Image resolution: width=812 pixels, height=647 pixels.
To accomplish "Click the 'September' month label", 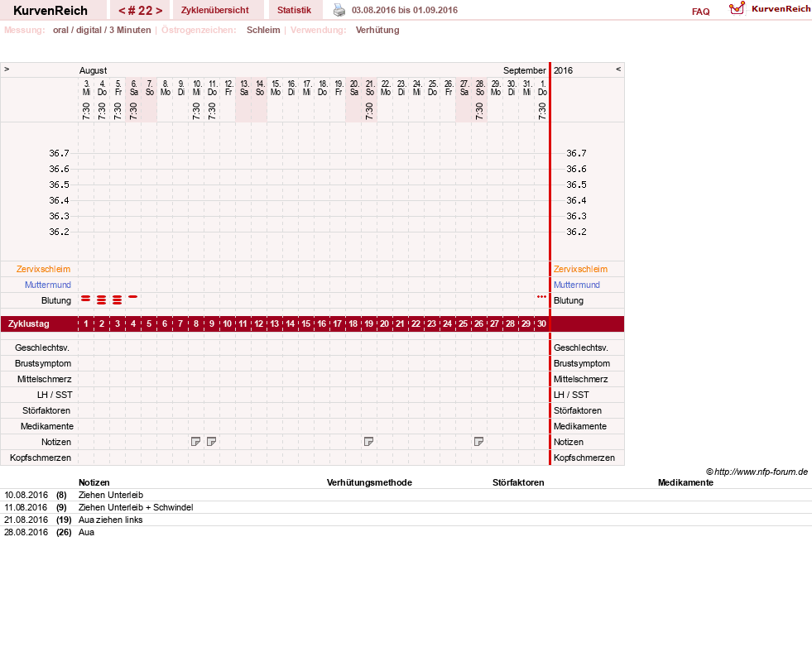I will (525, 70).
